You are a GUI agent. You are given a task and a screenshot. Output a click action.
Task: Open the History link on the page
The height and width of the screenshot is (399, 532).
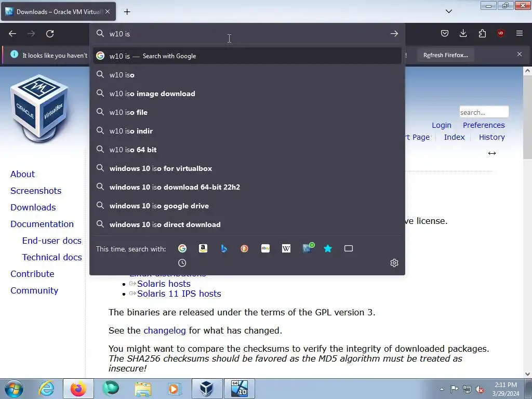pos(491,137)
